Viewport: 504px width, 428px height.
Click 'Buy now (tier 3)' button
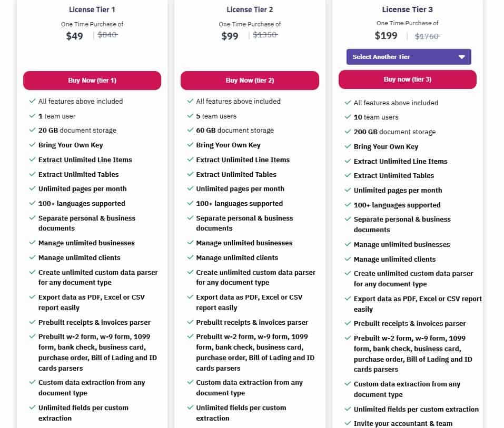[x=408, y=79]
